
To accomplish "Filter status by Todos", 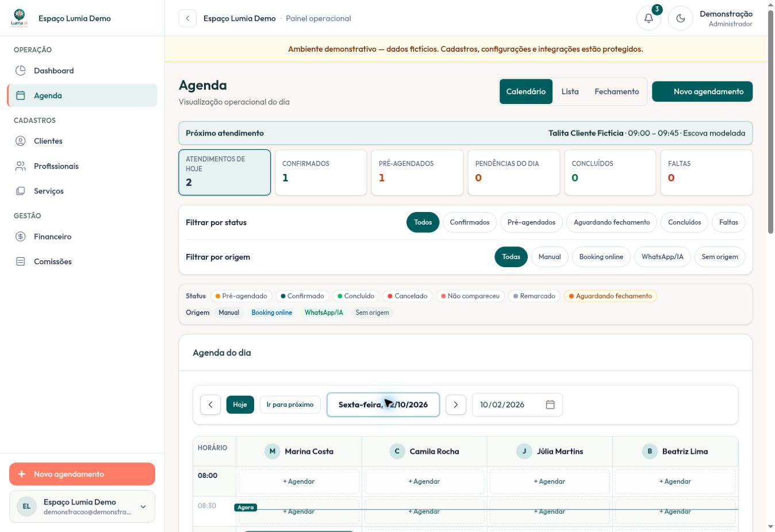I will point(423,222).
